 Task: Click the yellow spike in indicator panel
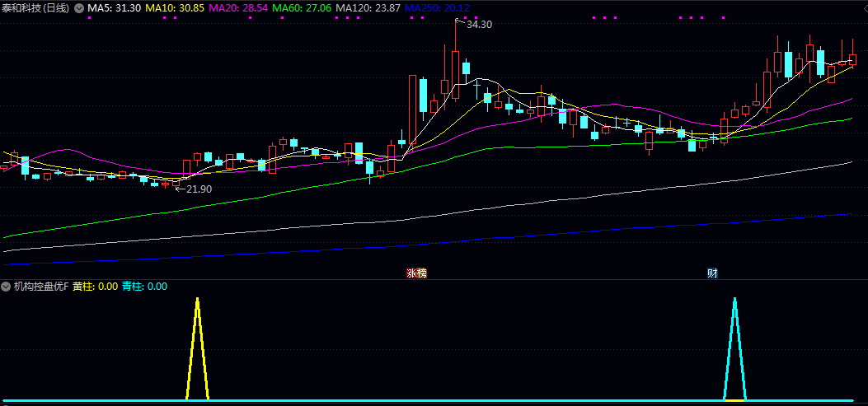(197, 346)
